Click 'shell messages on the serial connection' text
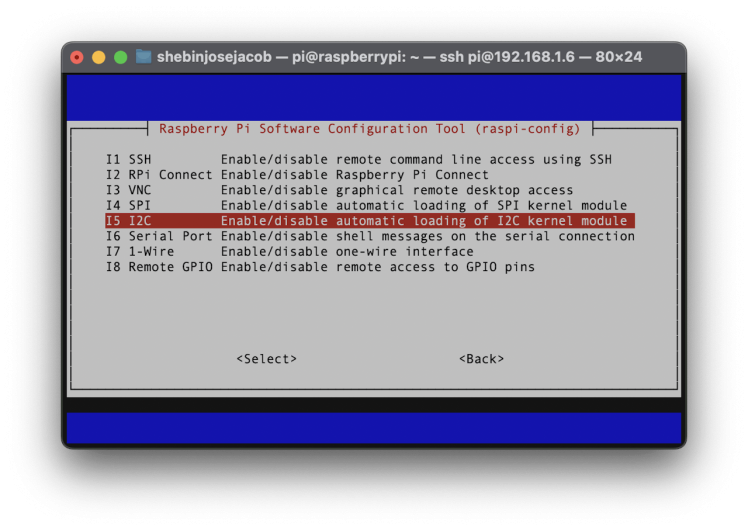This screenshot has width=748, height=530. coord(485,236)
